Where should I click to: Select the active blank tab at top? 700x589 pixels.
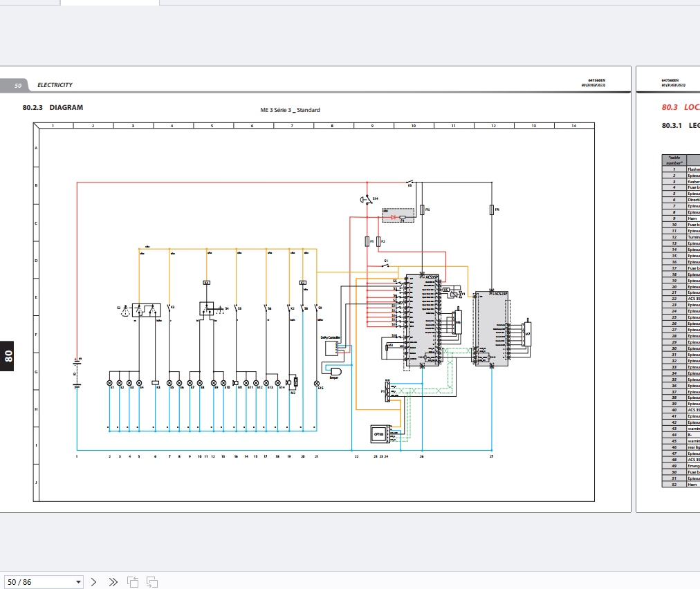point(109,3)
